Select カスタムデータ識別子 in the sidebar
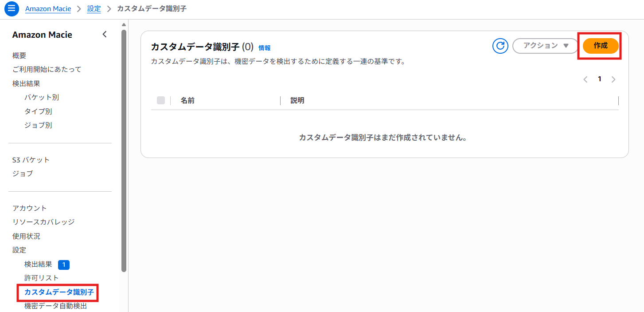 click(59, 292)
